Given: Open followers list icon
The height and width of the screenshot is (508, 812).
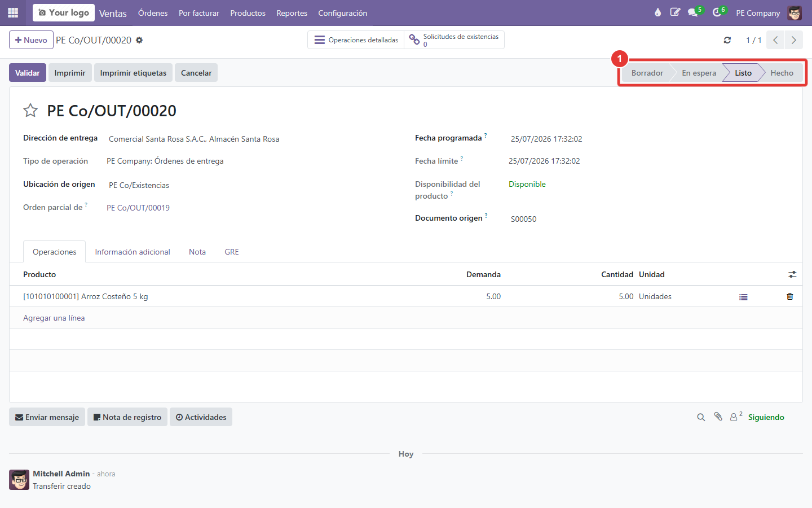Looking at the screenshot, I should tap(735, 417).
